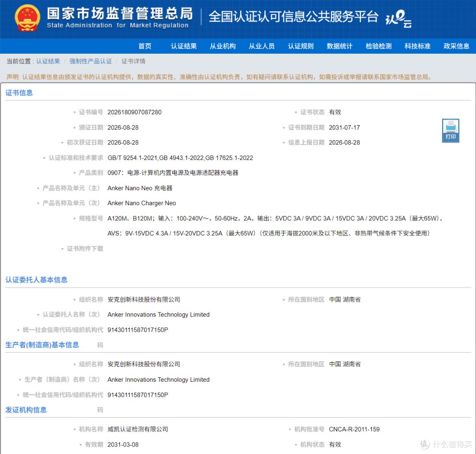Click the 认证委托人基本信息 section heading
This screenshot has height=454, width=476.
click(36, 280)
